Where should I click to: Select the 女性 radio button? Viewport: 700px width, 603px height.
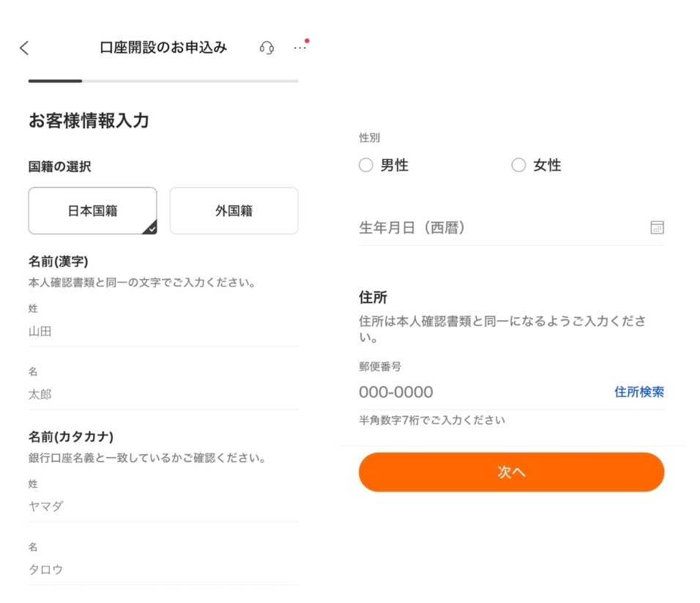[x=518, y=166]
